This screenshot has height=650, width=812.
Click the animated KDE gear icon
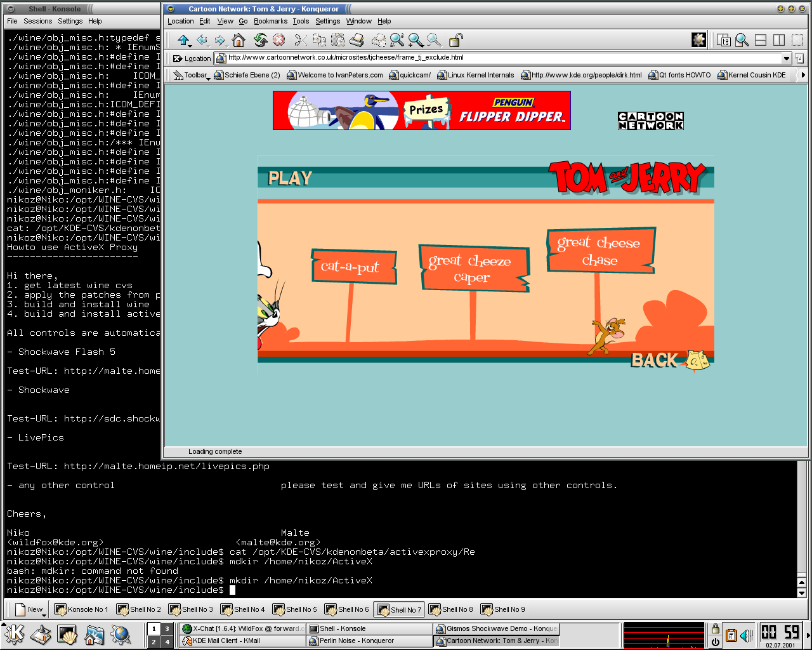(698, 40)
